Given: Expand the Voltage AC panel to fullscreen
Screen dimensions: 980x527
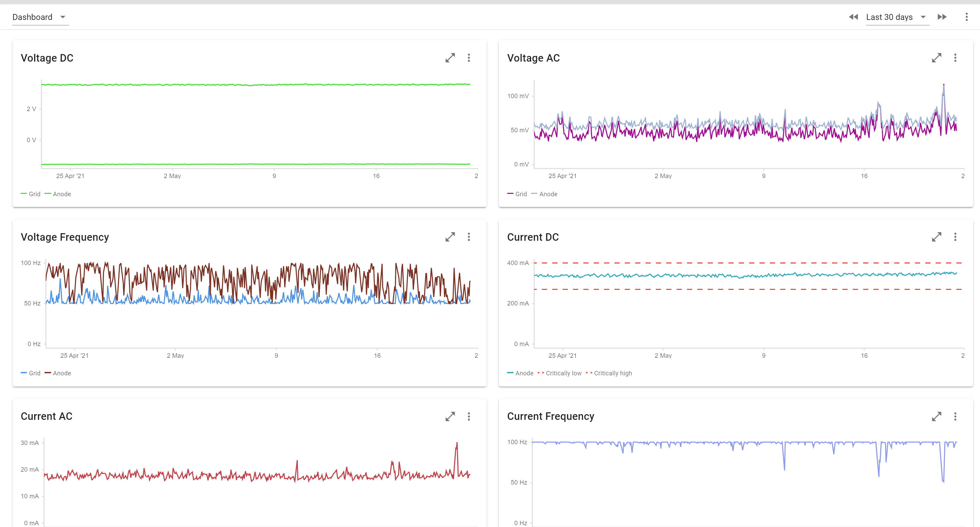Looking at the screenshot, I should [937, 58].
